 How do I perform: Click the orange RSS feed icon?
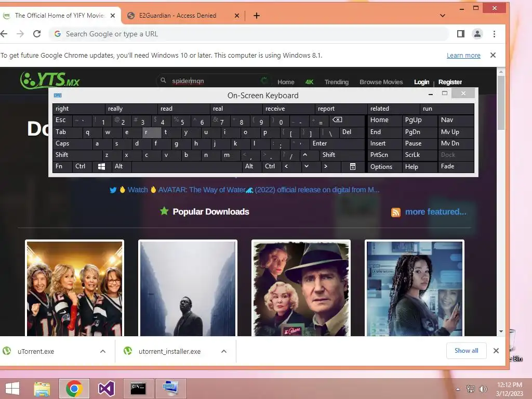[x=395, y=212]
